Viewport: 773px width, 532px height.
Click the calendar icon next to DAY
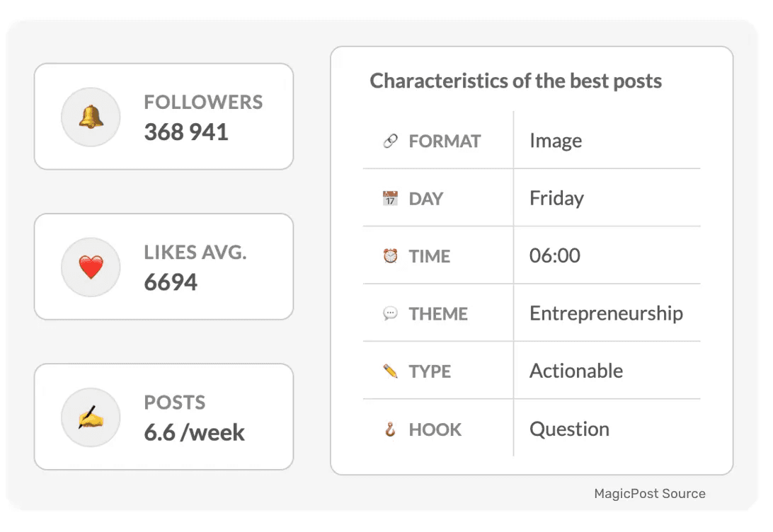point(391,199)
